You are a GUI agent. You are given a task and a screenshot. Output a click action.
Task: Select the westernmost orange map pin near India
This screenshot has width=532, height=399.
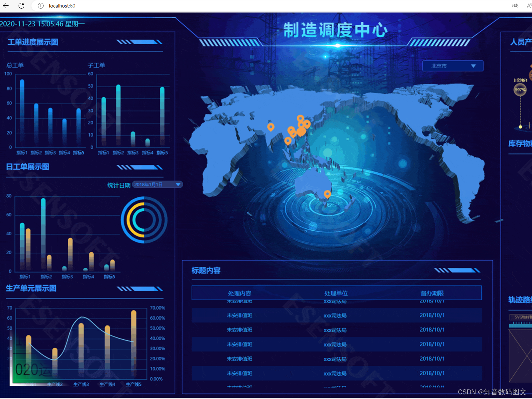[271, 127]
